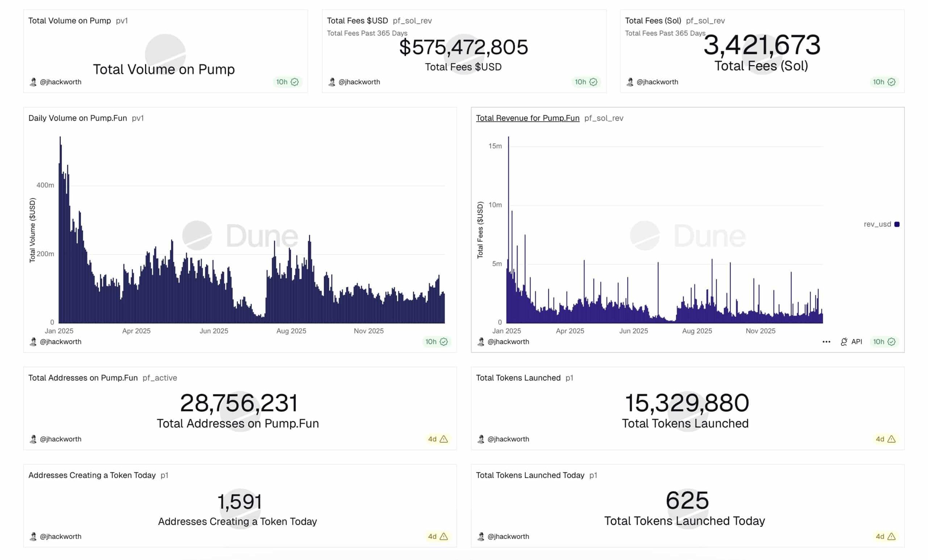This screenshot has height=560, width=928.
Task: Click the @jhackworth avatar on Total Volume tile
Action: [33, 82]
